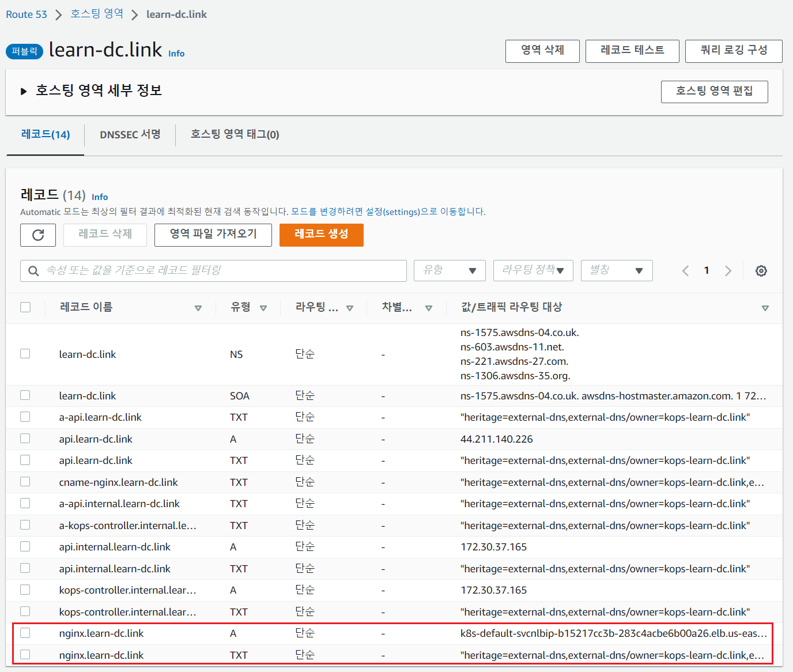Select all records with header checkbox
Screen dimensions: 793x672
25,307
